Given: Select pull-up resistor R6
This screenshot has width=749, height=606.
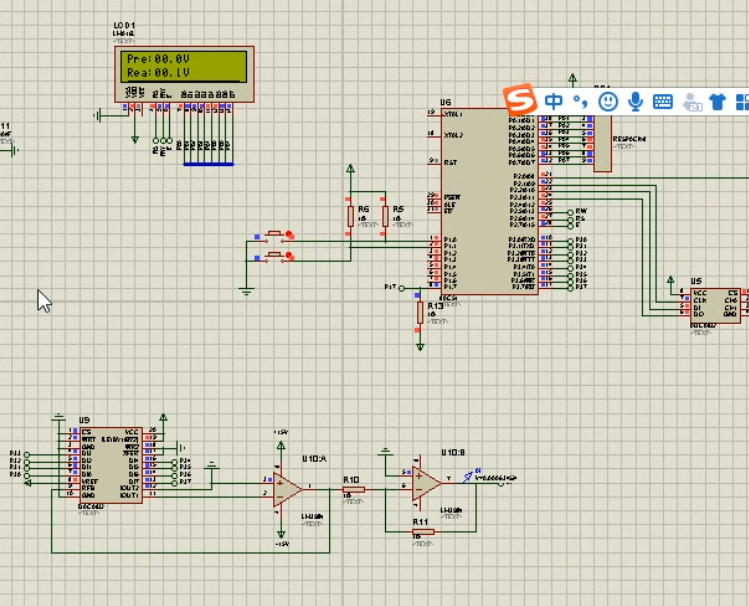Looking at the screenshot, I should [350, 216].
